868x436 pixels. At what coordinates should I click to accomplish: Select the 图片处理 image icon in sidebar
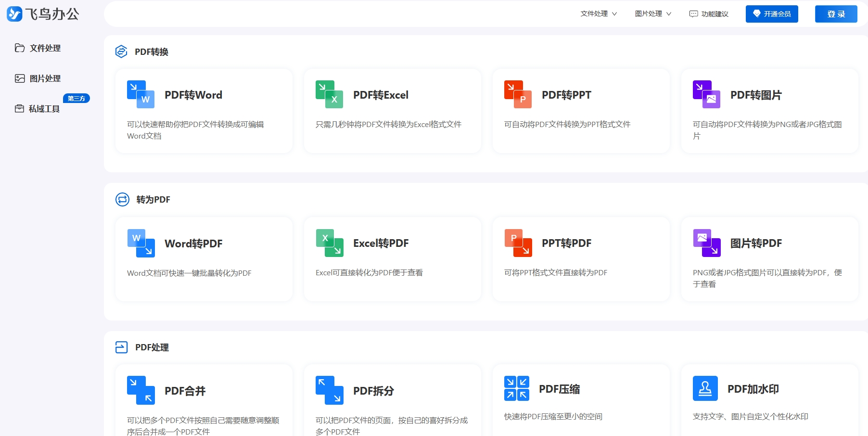20,78
